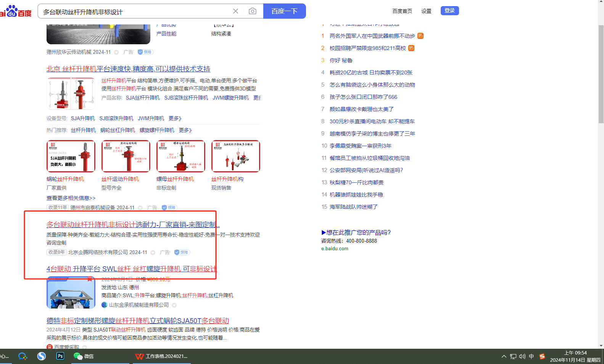The height and width of the screenshot is (364, 604).
Task: Open the 设置 settings menu
Action: point(426,11)
